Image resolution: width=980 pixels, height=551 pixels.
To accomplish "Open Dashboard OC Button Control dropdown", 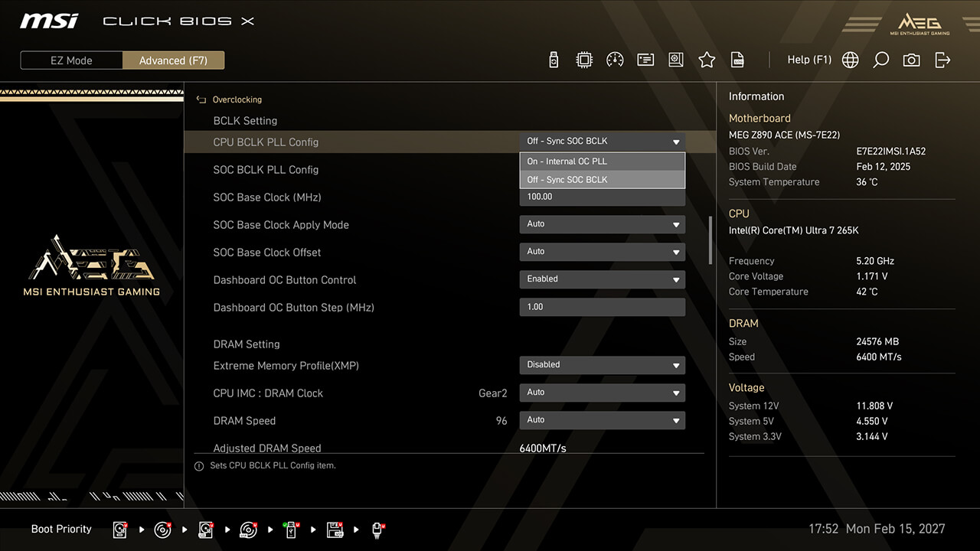I will pos(602,279).
